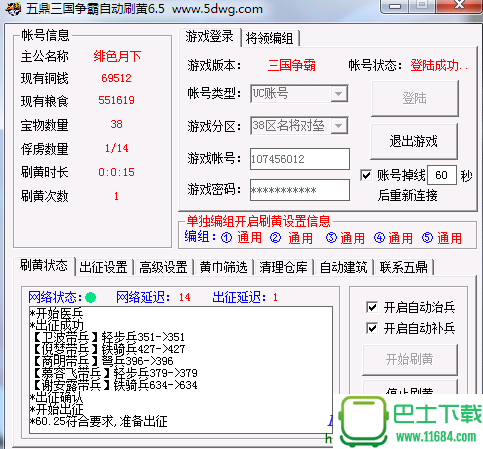Select group ⑤ 通用

pyautogui.click(x=442, y=238)
